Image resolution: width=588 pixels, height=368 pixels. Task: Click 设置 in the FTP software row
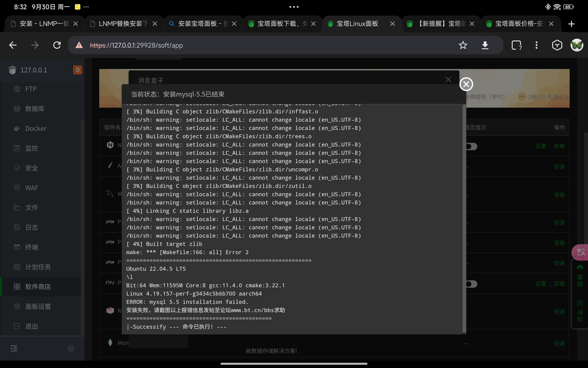click(541, 284)
